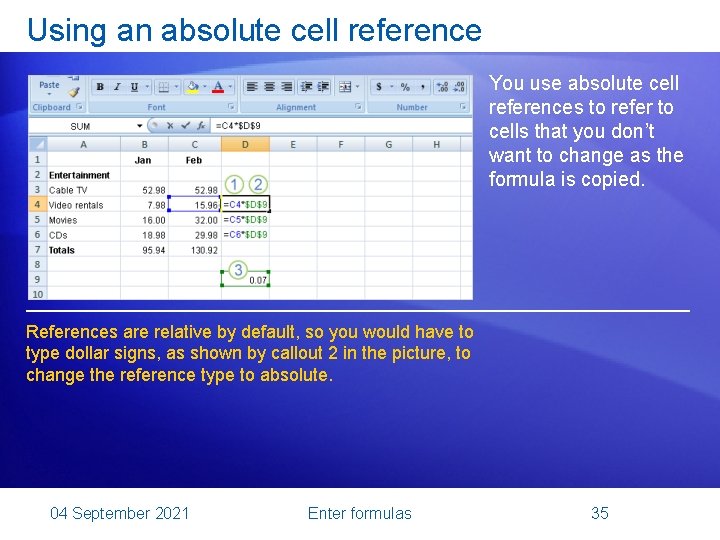720x540 pixels.
Task: Select column E header
Action: click(x=293, y=145)
